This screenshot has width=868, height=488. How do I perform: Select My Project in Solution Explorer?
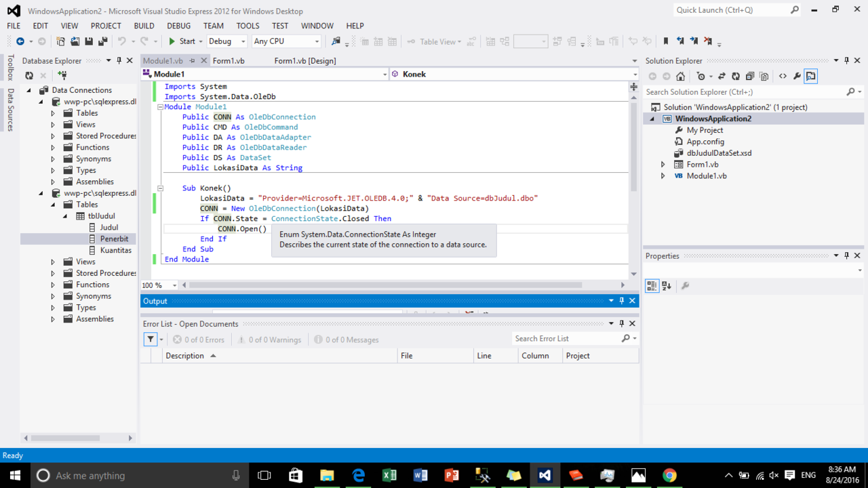click(x=705, y=130)
